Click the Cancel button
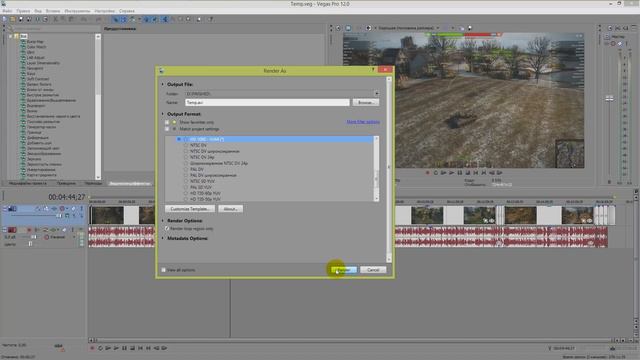 tap(373, 270)
